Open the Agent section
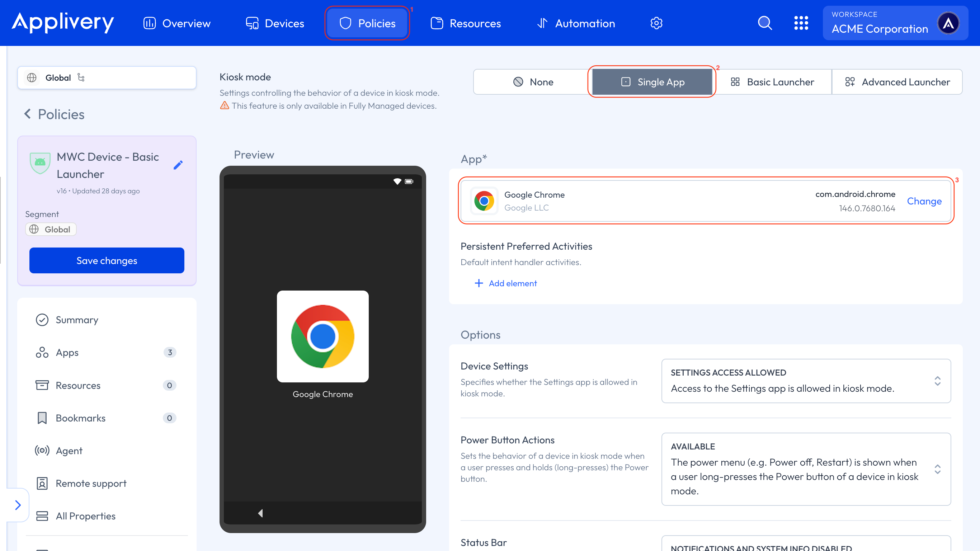980x551 pixels. (x=107, y=451)
